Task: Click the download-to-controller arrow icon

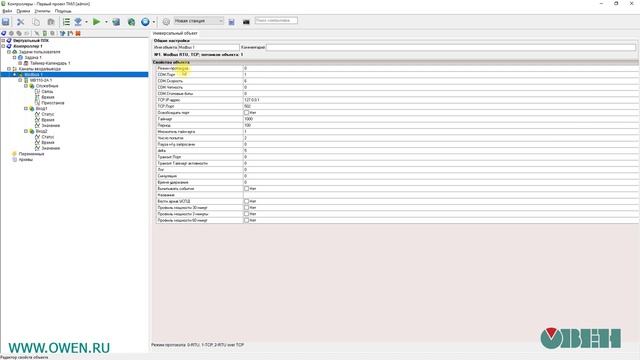Action: tap(78, 22)
